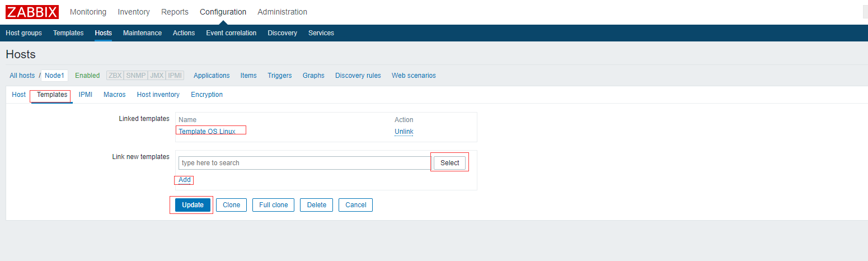The height and width of the screenshot is (261, 868).
Task: Open the host's Applications list
Action: coord(212,76)
